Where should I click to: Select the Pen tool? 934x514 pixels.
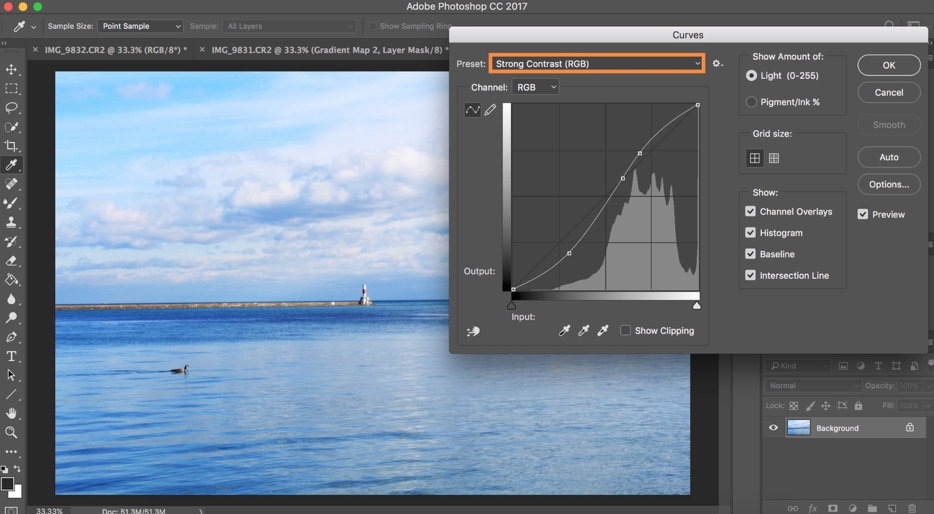[x=11, y=337]
